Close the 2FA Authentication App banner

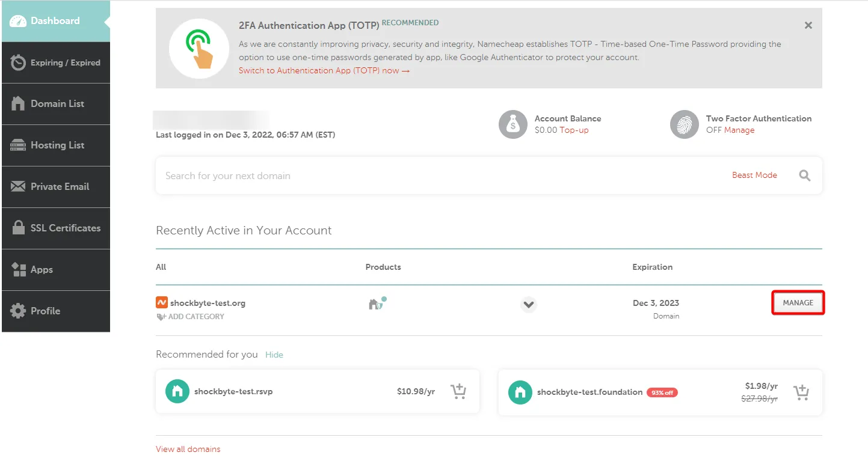808,25
